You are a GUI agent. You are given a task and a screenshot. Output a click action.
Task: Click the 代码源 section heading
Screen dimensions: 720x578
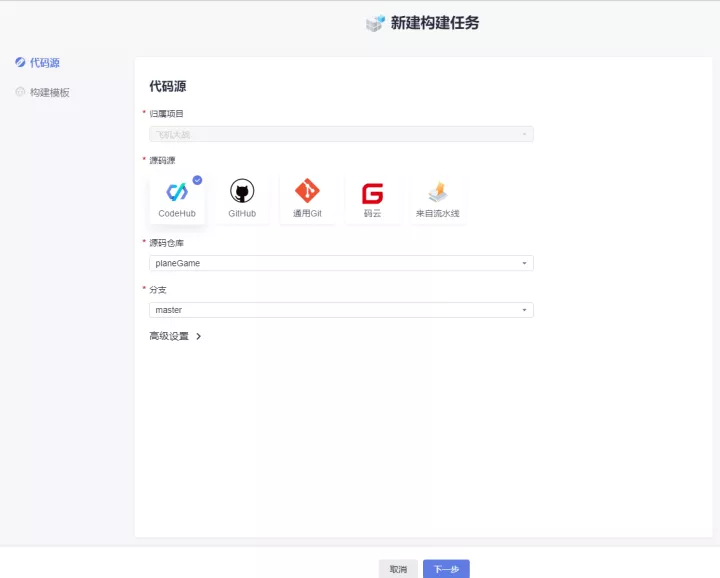tap(168, 86)
